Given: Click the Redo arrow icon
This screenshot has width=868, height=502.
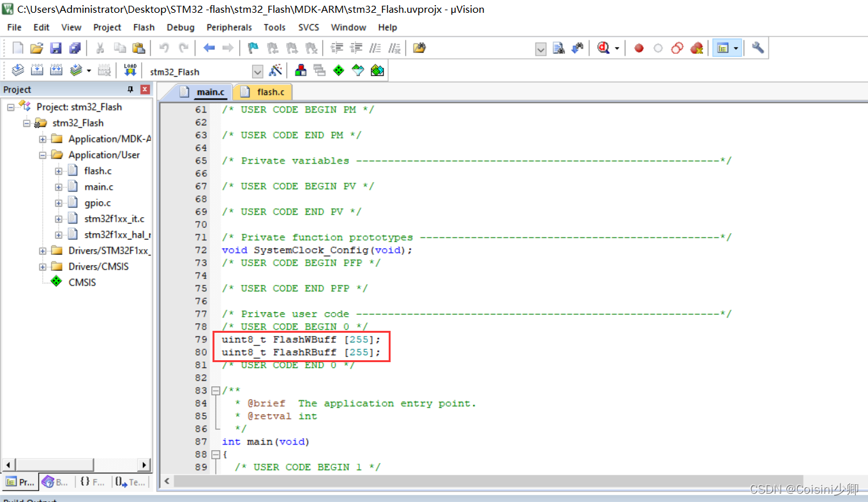Looking at the screenshot, I should tap(183, 48).
